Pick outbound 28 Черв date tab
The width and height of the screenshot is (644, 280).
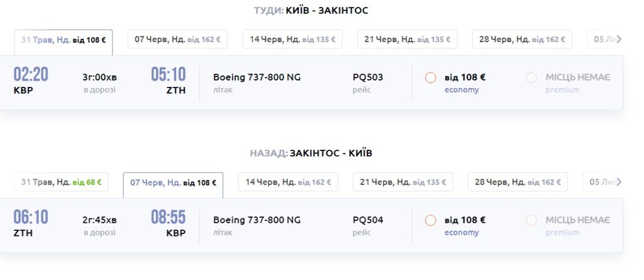[x=522, y=40]
